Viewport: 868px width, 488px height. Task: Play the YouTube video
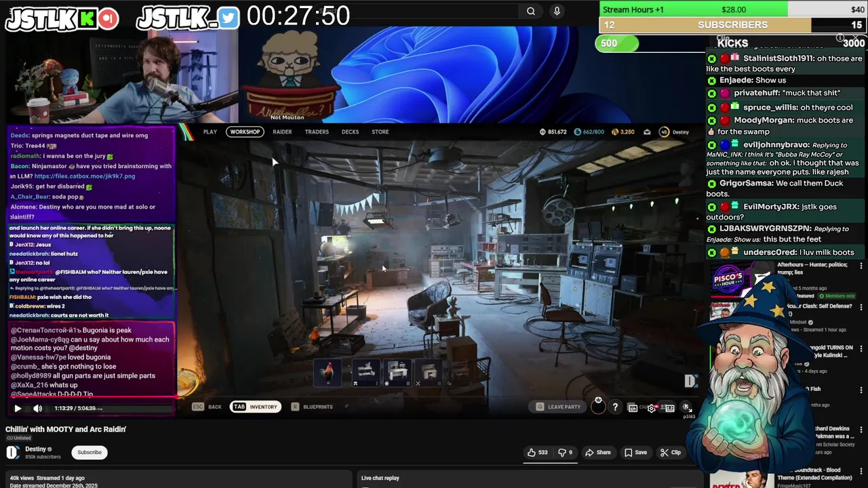pos(18,408)
